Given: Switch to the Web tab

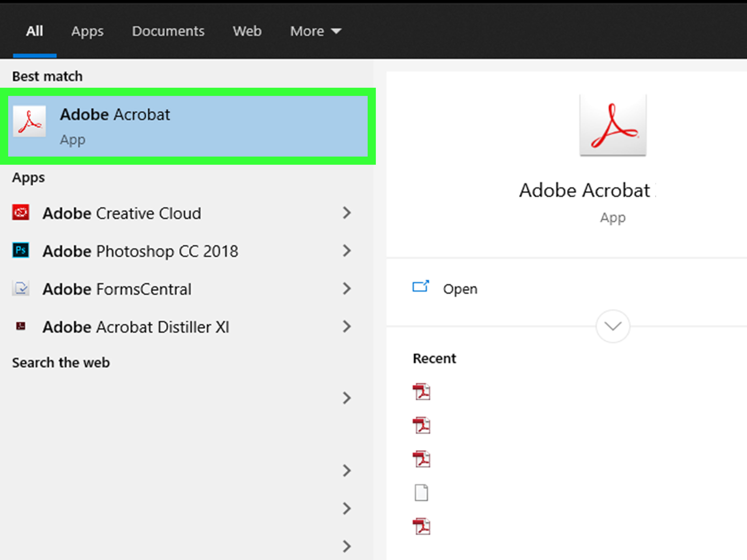Looking at the screenshot, I should (x=247, y=31).
